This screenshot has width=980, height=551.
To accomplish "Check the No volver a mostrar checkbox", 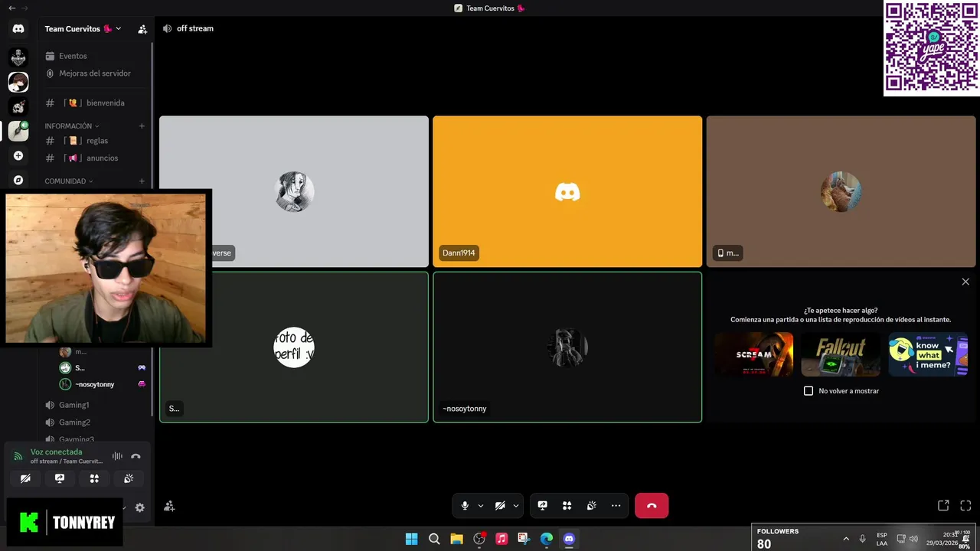I will click(808, 391).
